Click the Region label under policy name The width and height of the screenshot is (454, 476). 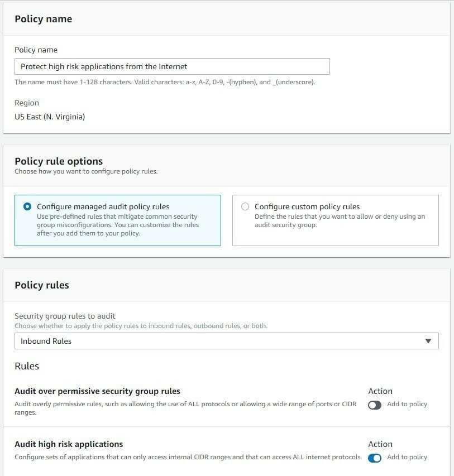coord(27,103)
